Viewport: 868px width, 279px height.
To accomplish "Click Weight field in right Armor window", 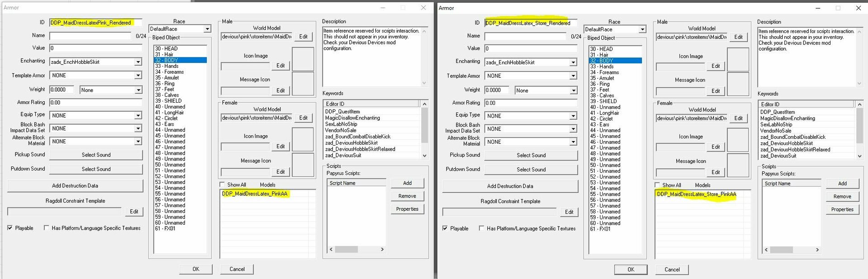I will [497, 90].
